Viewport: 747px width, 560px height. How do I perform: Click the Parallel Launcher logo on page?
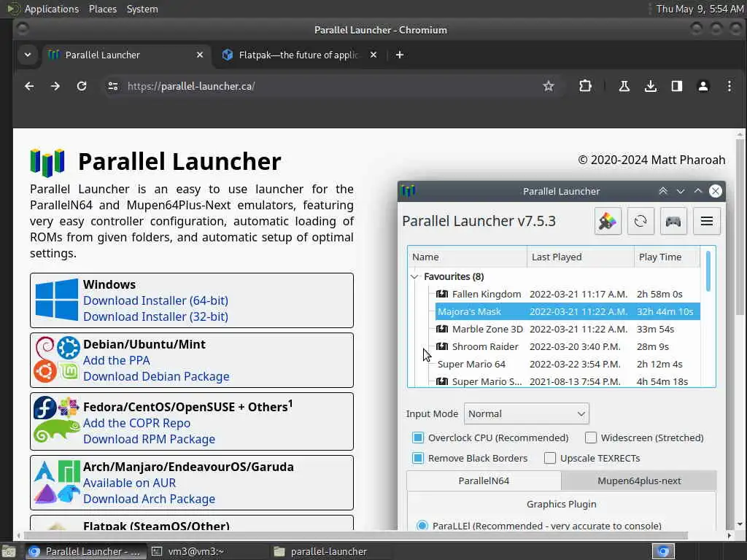click(47, 163)
